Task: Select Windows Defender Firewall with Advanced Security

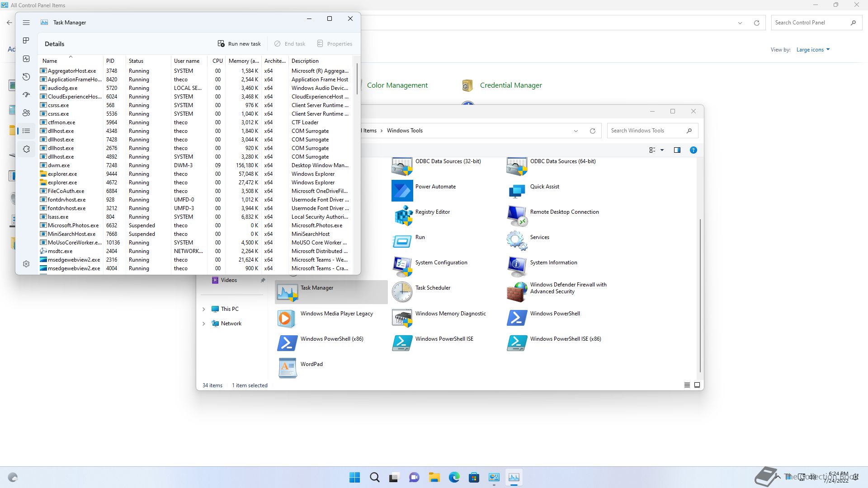Action: click(x=557, y=291)
